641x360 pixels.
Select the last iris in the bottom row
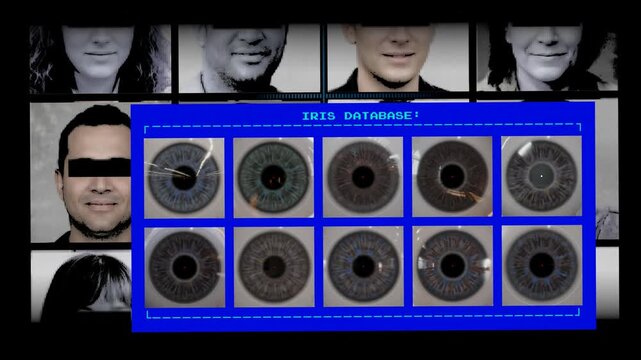tap(542, 266)
